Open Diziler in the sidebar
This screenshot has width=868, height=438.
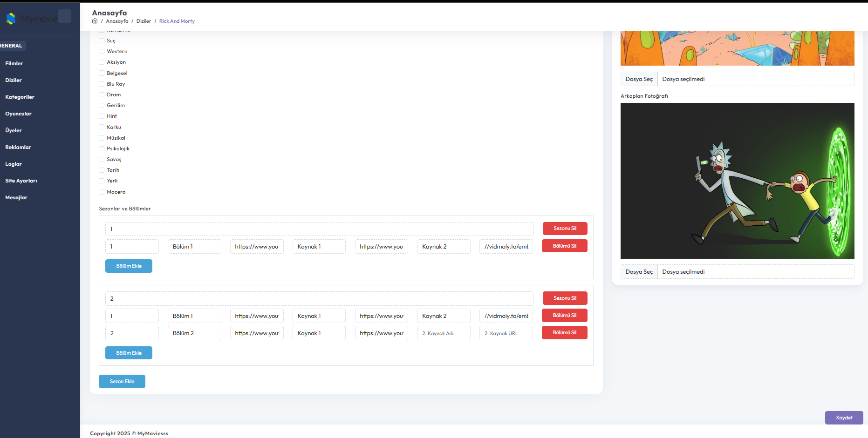(14, 80)
